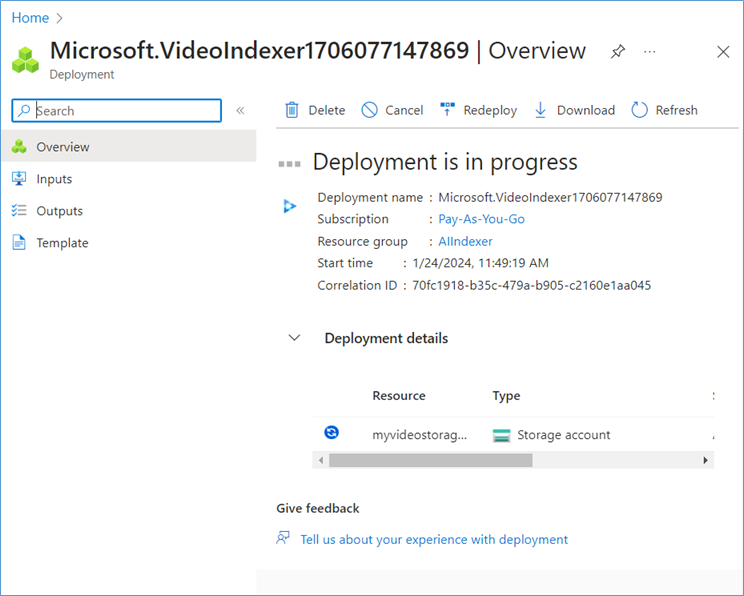The height and width of the screenshot is (596, 744).
Task: Go to the Home breadcrumb link
Action: pos(30,18)
